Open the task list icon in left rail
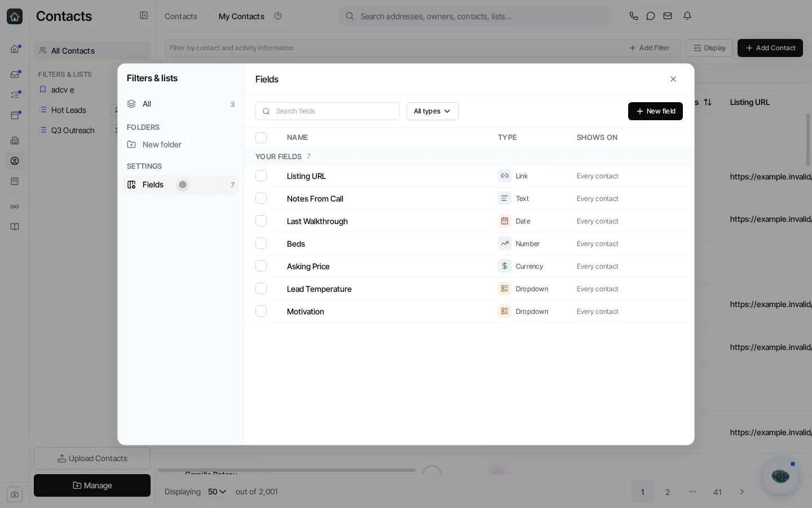812x508 pixels. pos(15,95)
